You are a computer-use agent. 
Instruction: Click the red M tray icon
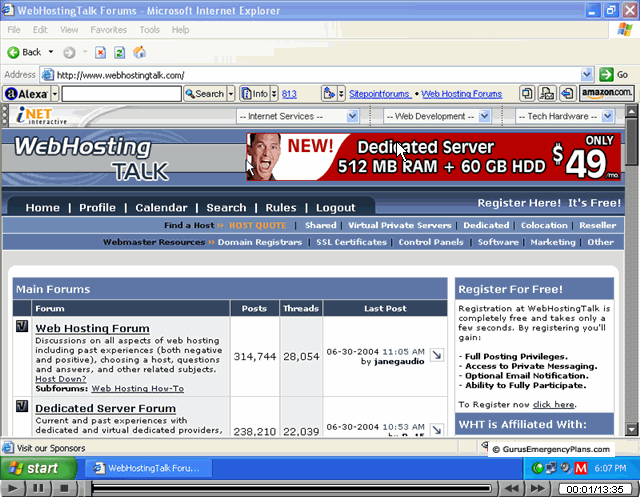581,468
